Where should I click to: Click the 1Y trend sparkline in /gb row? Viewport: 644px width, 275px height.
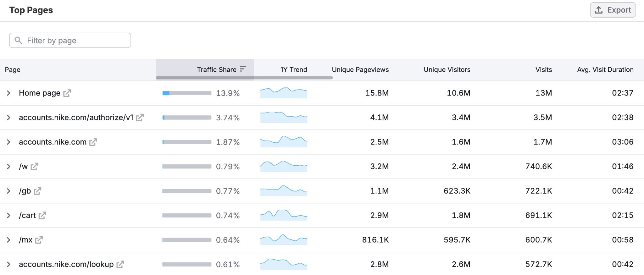pyautogui.click(x=284, y=191)
